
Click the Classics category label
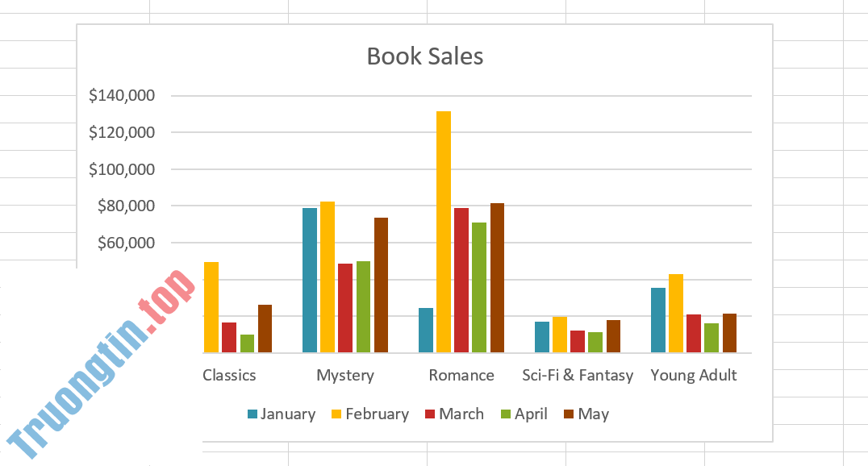coord(230,376)
